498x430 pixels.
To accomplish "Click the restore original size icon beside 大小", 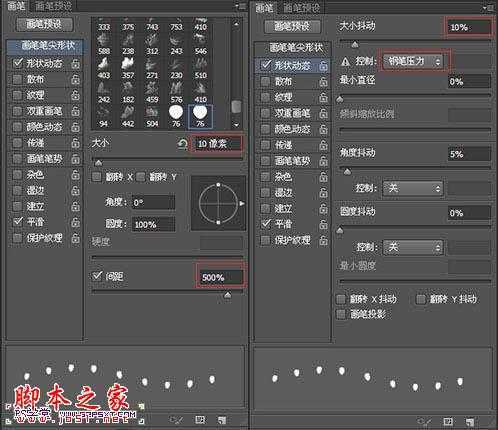I will point(182,144).
